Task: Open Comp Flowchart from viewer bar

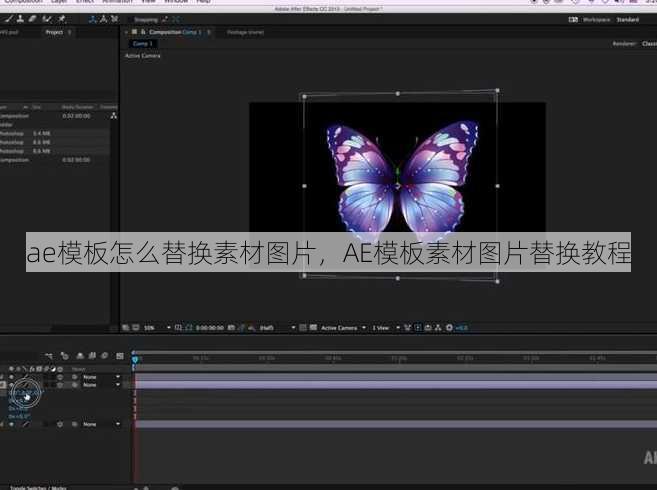Action: click(x=438, y=328)
